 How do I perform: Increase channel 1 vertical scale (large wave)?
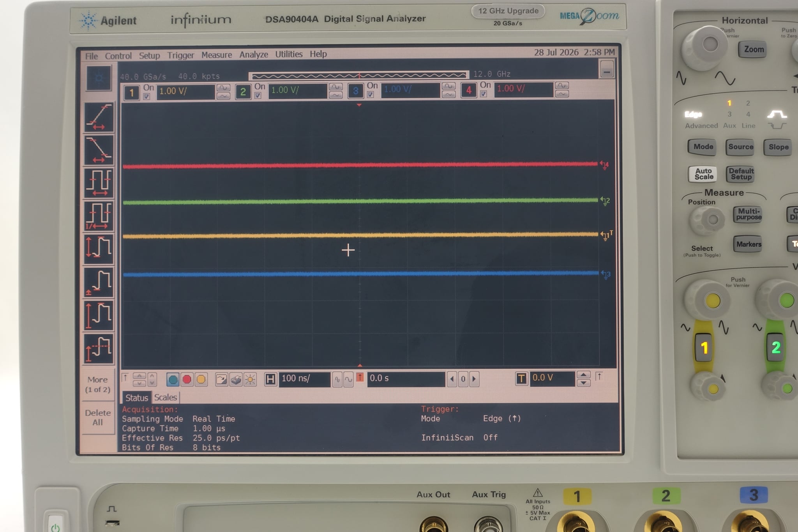tap(223, 88)
